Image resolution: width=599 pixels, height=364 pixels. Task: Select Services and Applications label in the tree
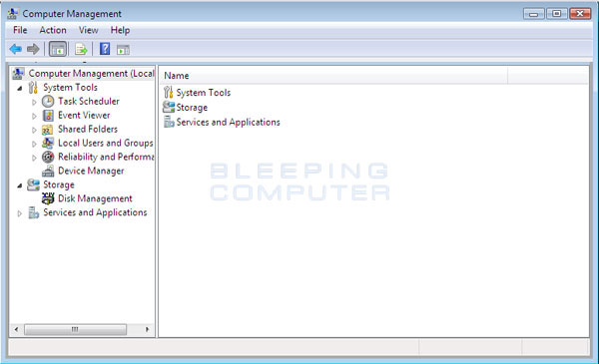95,212
